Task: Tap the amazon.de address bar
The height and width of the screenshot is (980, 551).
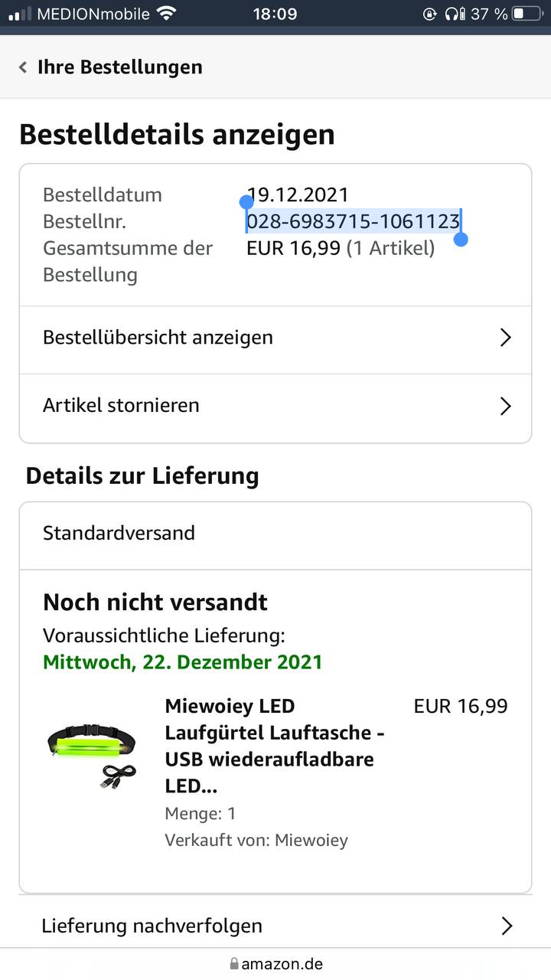Action: pyautogui.click(x=275, y=963)
